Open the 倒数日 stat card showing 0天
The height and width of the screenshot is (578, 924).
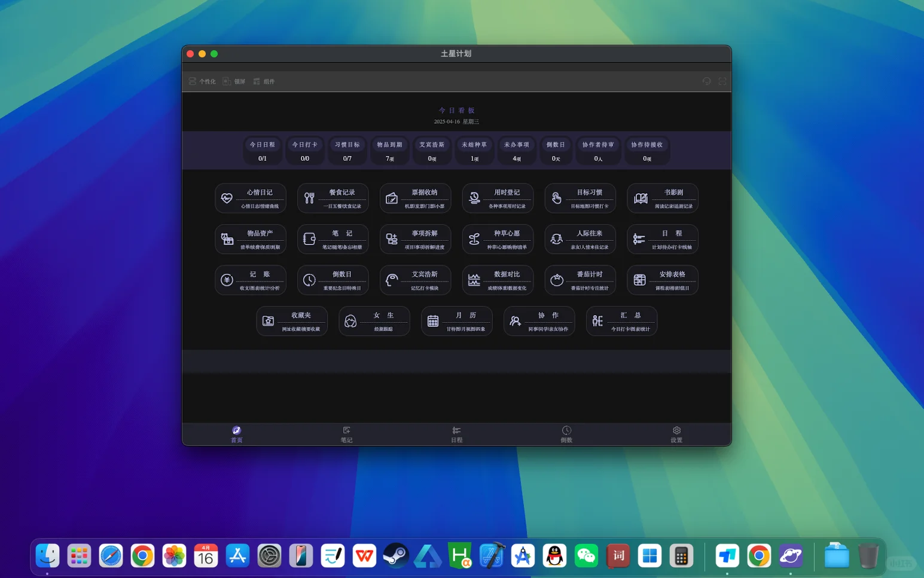click(x=556, y=151)
